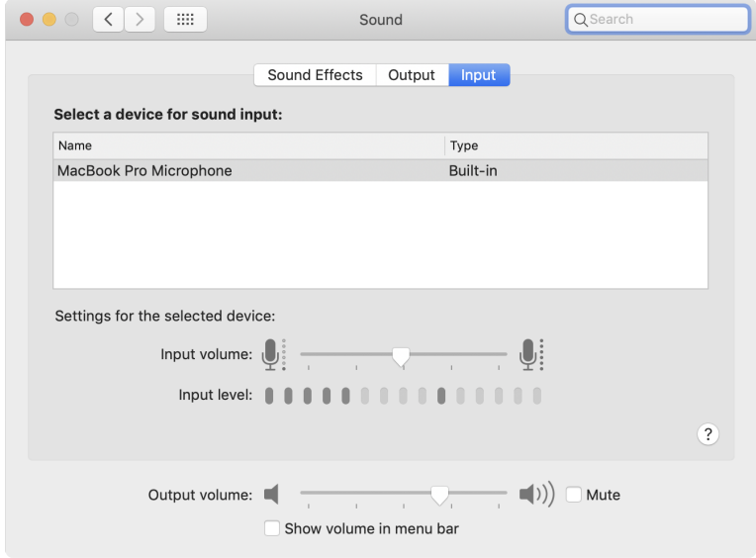
Task: Open the help question mark button
Action: (x=708, y=434)
